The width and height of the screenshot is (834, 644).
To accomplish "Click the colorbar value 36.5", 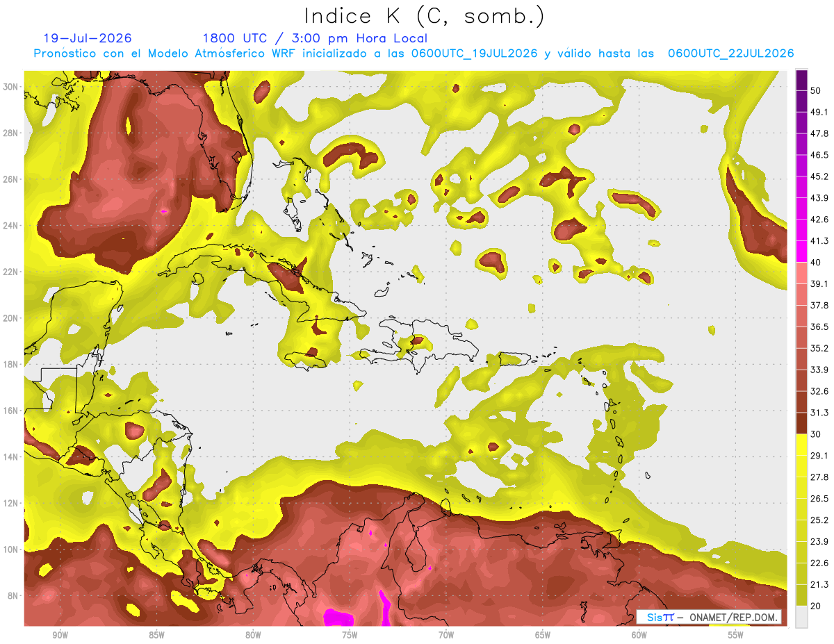I will point(819,327).
